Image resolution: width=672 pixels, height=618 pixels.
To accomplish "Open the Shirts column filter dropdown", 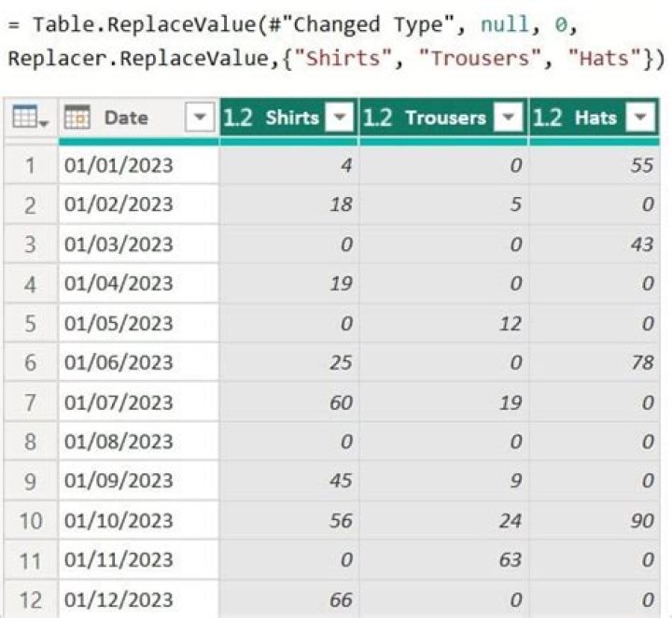I will tap(340, 117).
